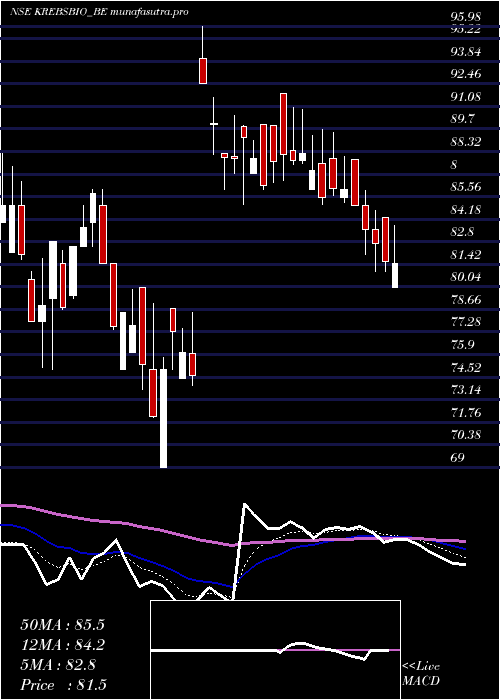Select the 74.52 price axis label
The image size is (500, 700).
tap(466, 368)
